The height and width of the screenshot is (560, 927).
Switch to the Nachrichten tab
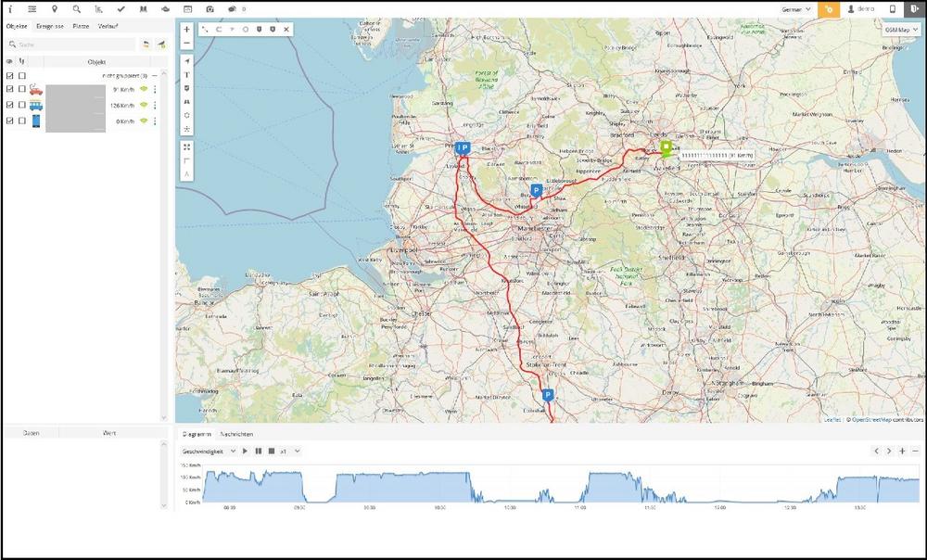[x=237, y=434]
